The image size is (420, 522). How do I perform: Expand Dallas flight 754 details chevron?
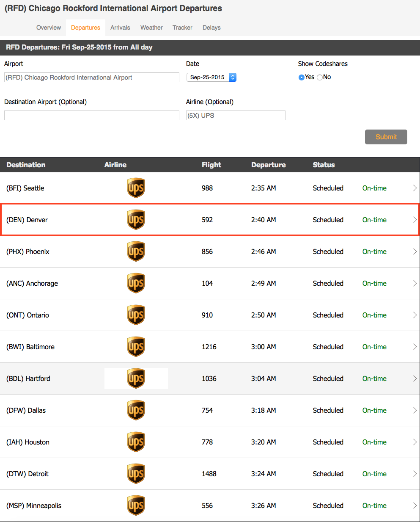point(415,410)
